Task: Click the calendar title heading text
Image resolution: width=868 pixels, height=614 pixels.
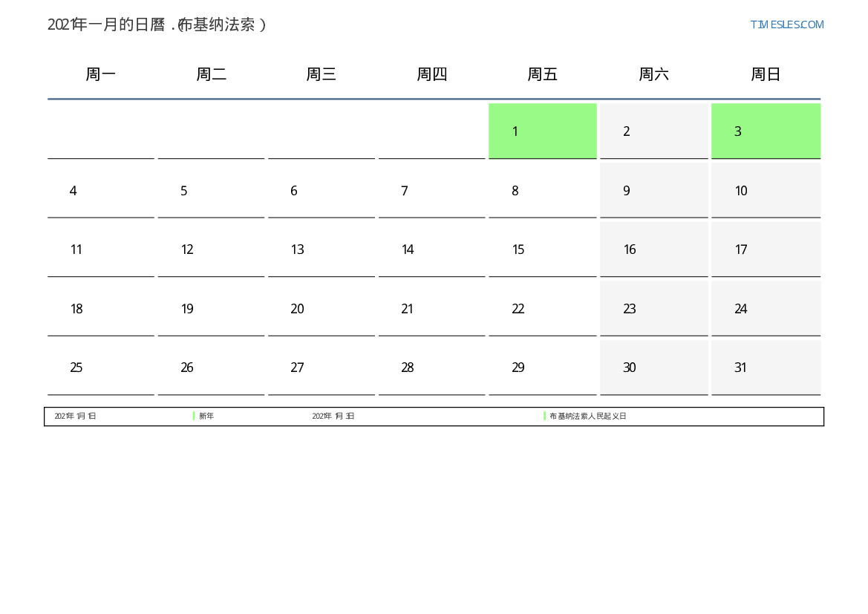Action: (x=157, y=25)
